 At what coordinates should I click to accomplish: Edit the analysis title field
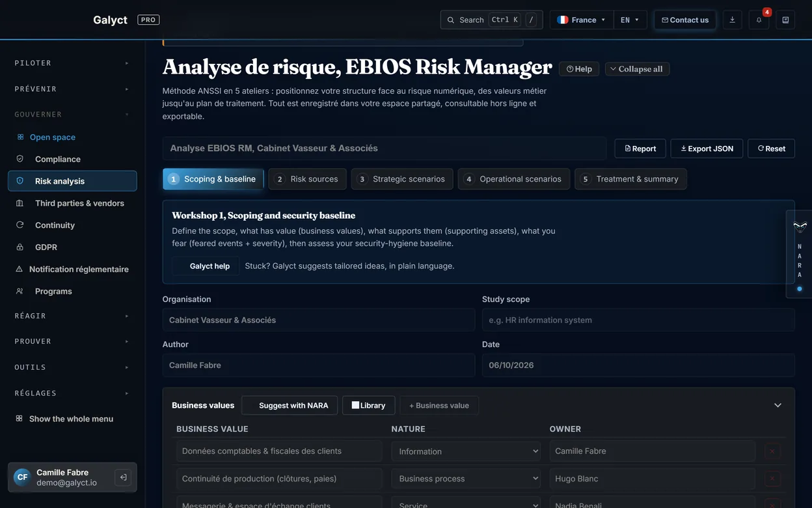coord(385,148)
